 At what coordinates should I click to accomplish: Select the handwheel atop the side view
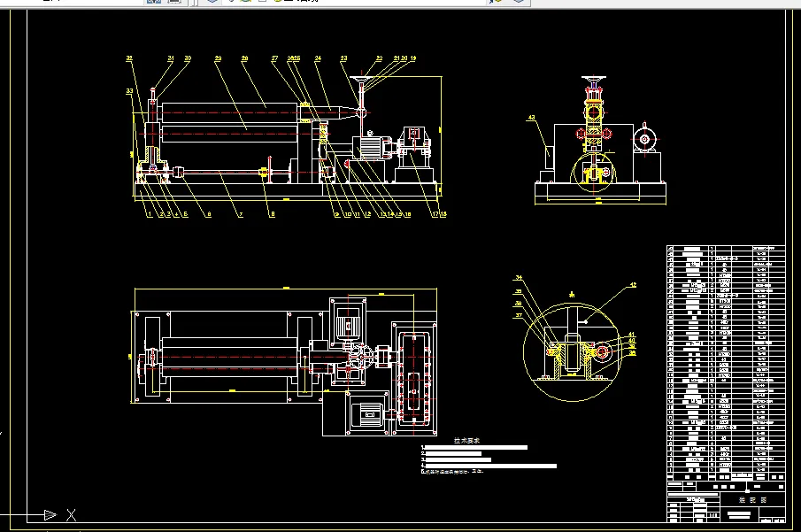click(x=594, y=79)
